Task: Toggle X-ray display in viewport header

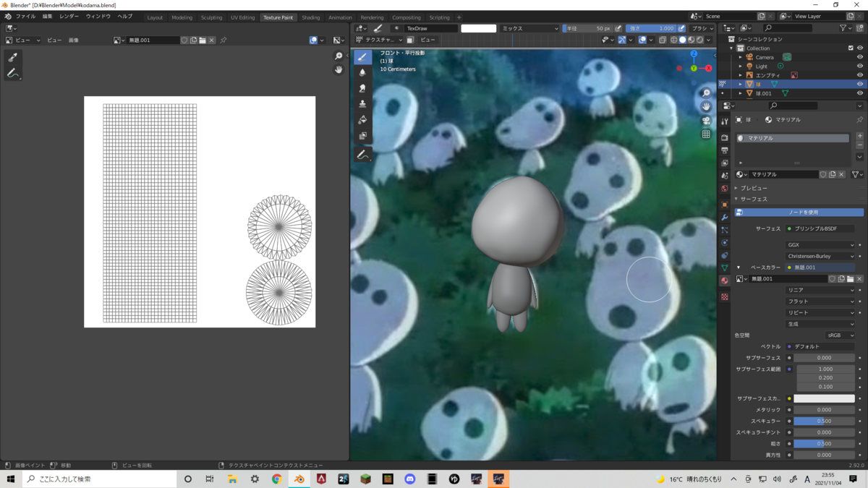Action: pos(663,40)
